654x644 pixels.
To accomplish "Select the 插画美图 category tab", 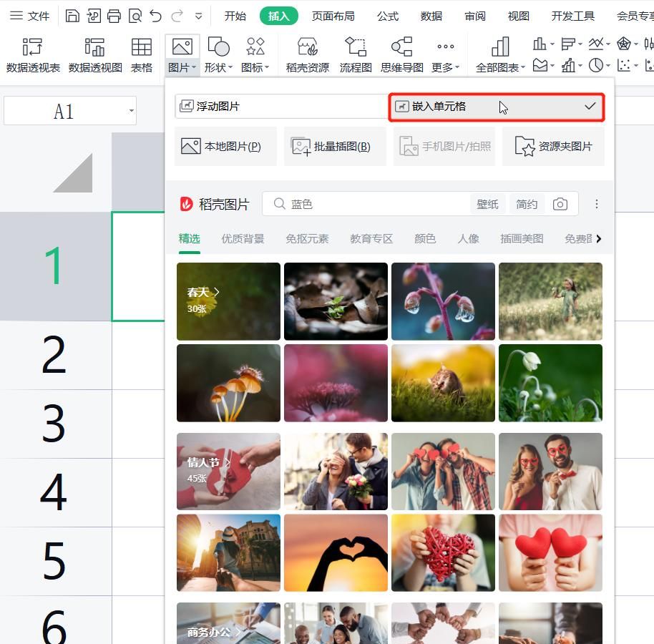I will [x=522, y=239].
